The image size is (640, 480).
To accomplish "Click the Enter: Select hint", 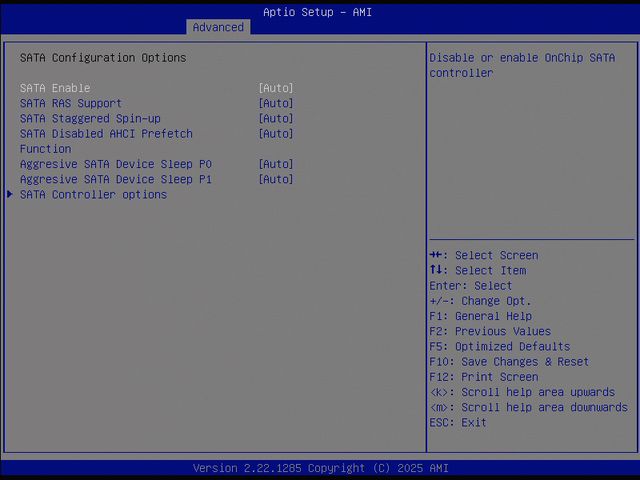I will click(x=471, y=286).
